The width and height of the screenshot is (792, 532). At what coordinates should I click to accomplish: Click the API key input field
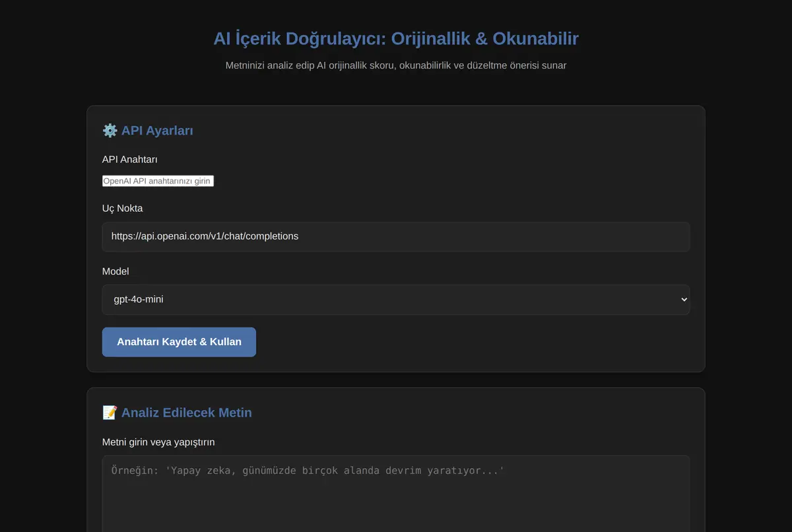(x=158, y=181)
